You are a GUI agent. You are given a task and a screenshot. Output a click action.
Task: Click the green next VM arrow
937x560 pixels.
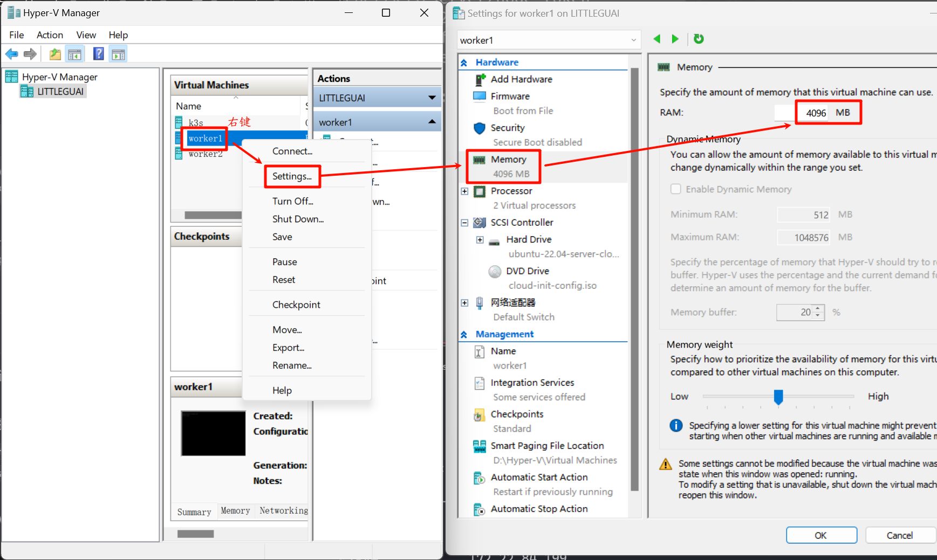[x=675, y=39]
